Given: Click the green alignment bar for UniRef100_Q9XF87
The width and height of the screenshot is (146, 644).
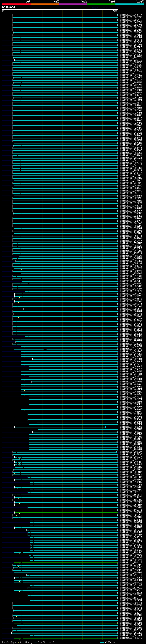Looking at the screenshot, I should click(66, 512).
